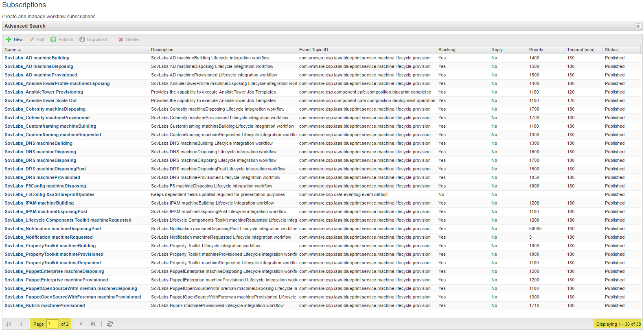Refresh the subscriptions grid
This screenshot has width=644, height=331.
110,324
